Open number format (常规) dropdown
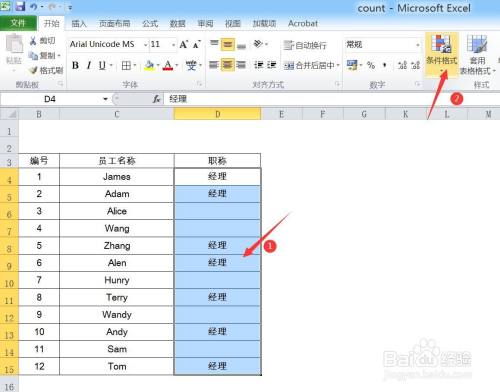This screenshot has width=500, height=392. (418, 44)
